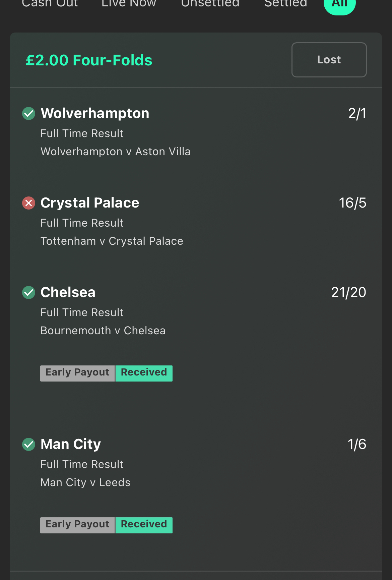Select the All filter pill

(339, 5)
